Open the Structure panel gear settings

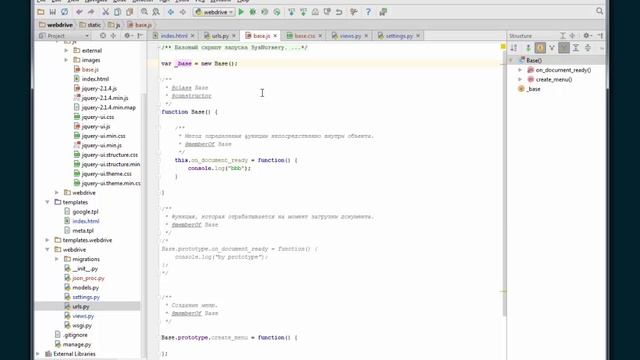tap(587, 36)
